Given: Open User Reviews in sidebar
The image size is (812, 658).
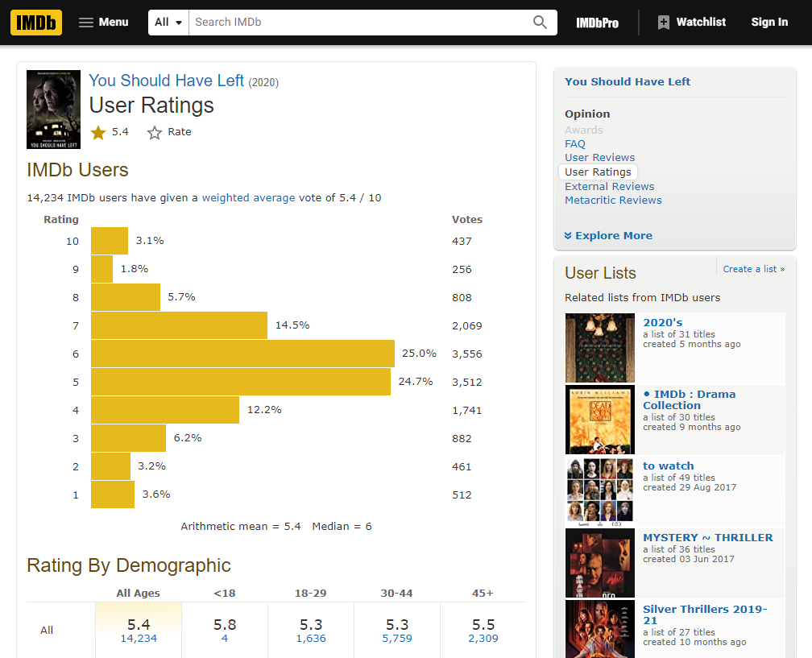Looking at the screenshot, I should [599, 157].
